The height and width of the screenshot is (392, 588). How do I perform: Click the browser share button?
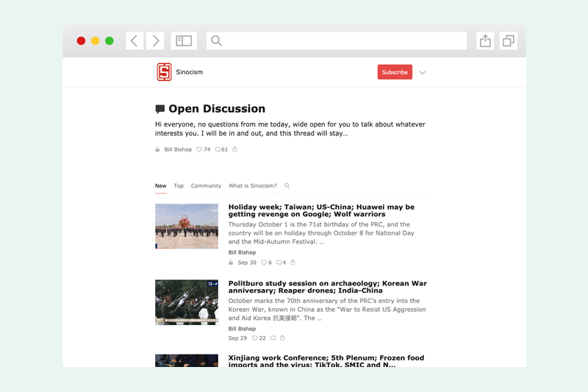[x=485, y=41]
